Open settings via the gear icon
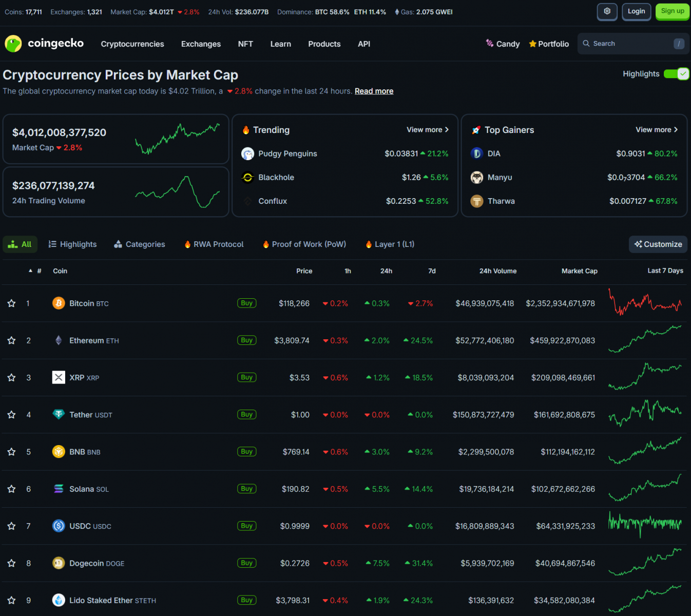691x616 pixels. coord(607,11)
